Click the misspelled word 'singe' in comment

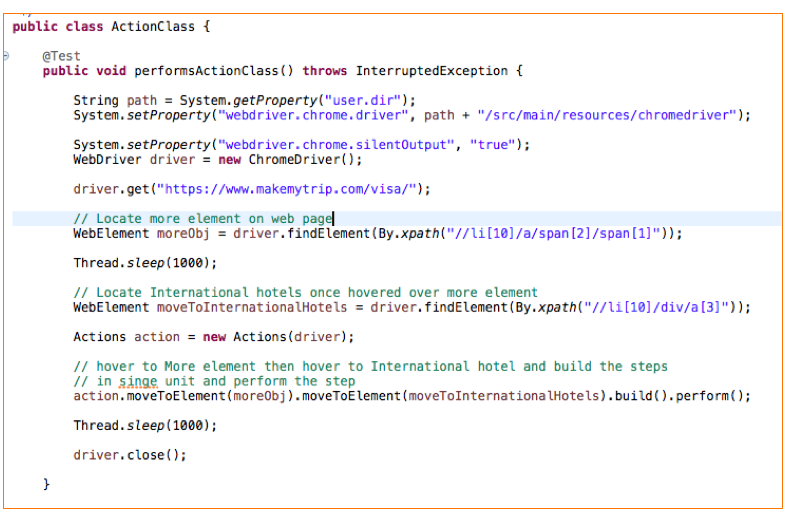click(138, 381)
